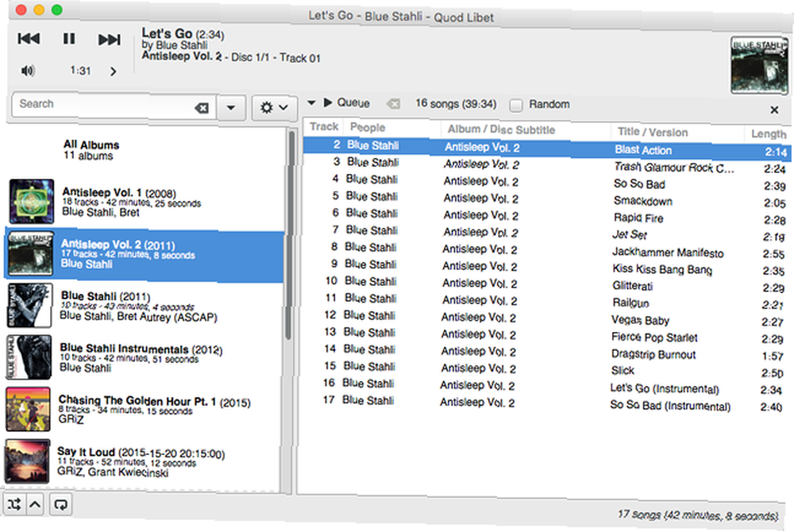Open the play order options arrow
Screen dimensions: 794x532
[35, 504]
